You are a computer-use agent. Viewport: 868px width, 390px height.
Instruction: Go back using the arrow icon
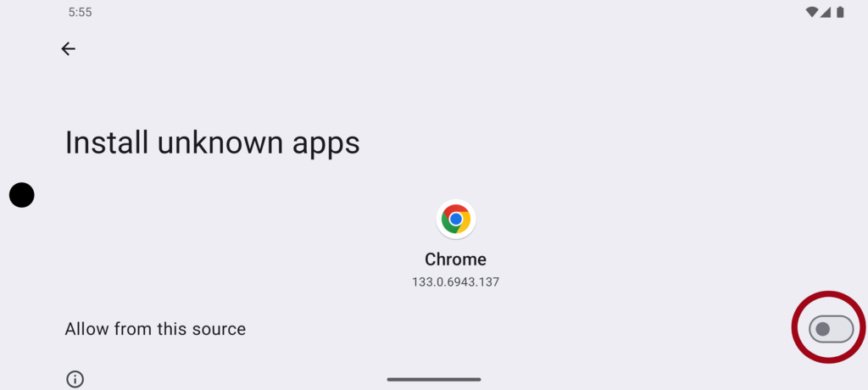tap(68, 49)
